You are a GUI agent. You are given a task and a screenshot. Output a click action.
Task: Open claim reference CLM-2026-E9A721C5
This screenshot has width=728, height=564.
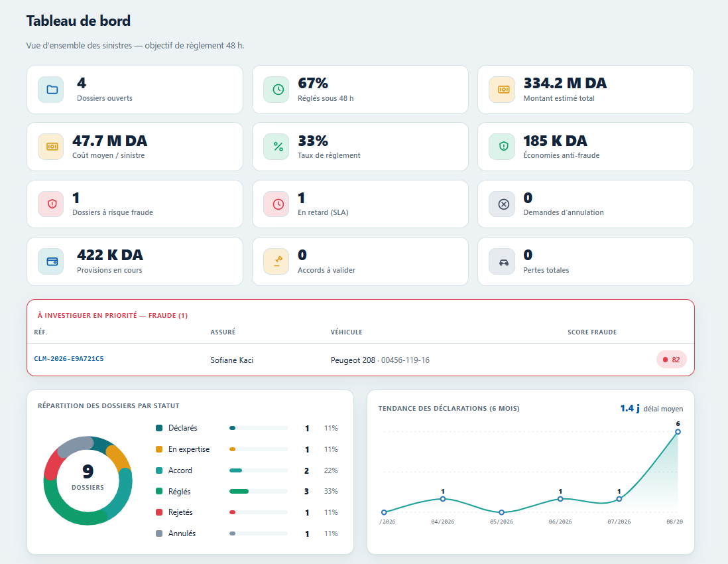click(69, 359)
